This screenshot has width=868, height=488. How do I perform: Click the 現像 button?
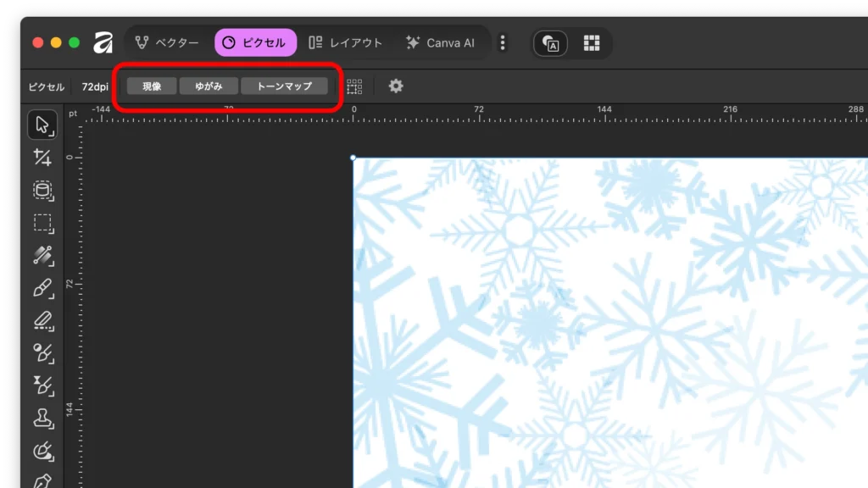[152, 86]
